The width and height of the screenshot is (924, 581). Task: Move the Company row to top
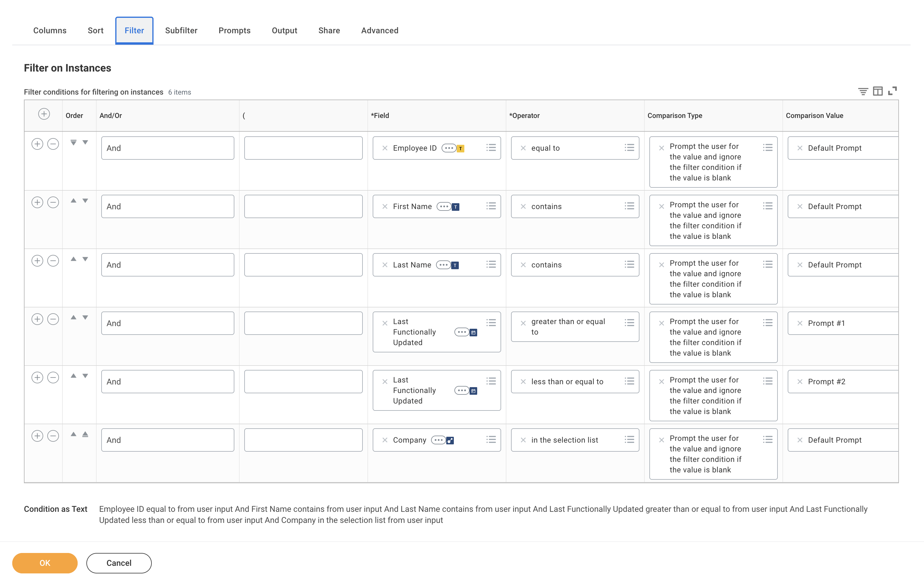tap(85, 434)
